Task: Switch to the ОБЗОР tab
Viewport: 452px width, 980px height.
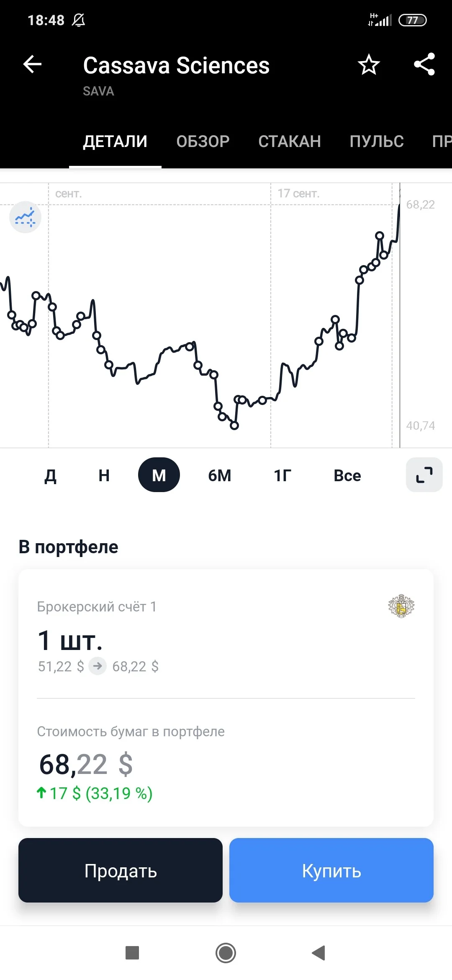Action: (x=203, y=142)
